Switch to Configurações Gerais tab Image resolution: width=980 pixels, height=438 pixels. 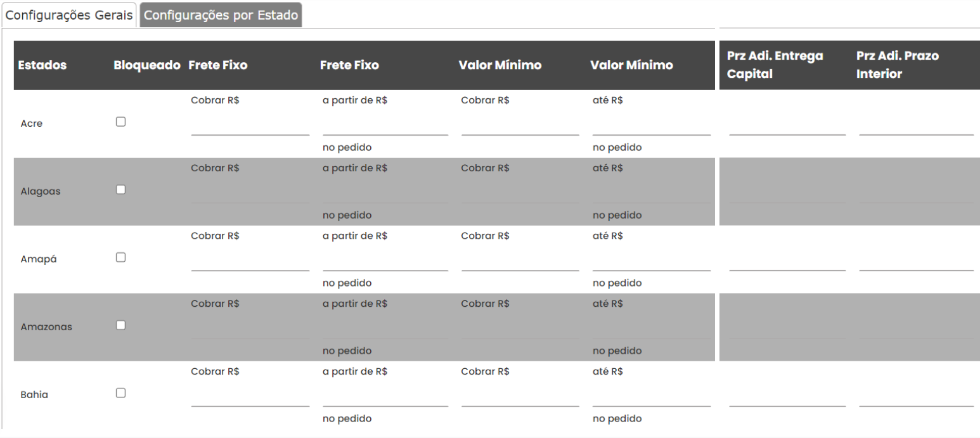click(70, 15)
